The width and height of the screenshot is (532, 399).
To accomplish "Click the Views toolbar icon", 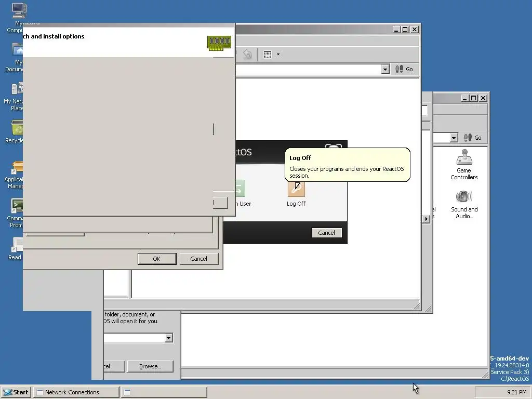I will coord(268,54).
